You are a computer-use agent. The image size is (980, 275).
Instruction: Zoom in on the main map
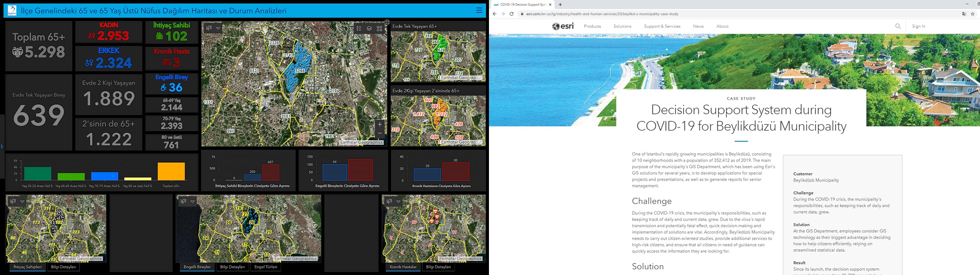click(380, 124)
